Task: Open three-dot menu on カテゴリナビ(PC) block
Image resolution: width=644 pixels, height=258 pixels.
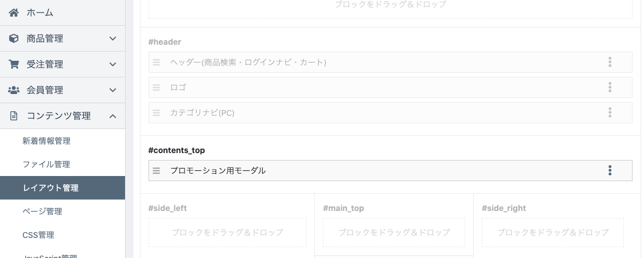Action: (x=610, y=112)
